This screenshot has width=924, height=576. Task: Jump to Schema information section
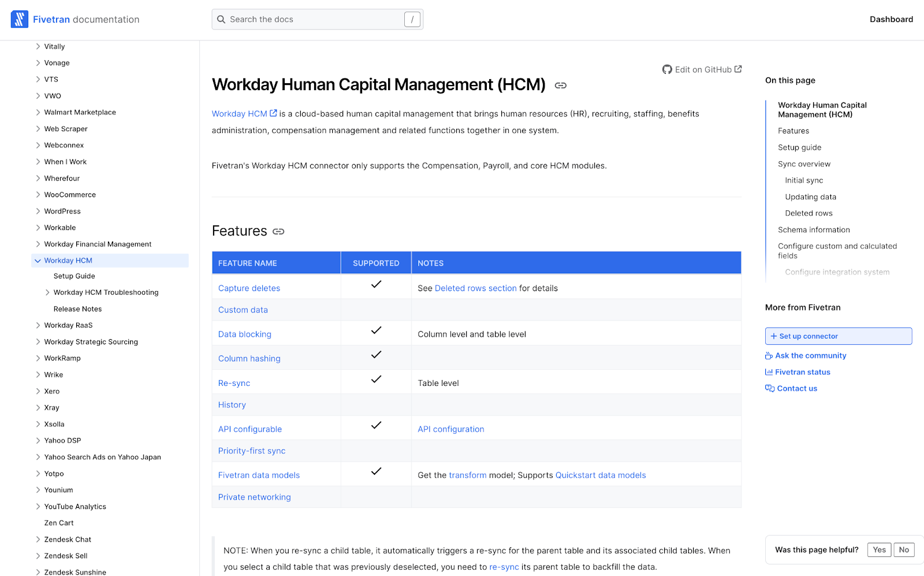(814, 230)
